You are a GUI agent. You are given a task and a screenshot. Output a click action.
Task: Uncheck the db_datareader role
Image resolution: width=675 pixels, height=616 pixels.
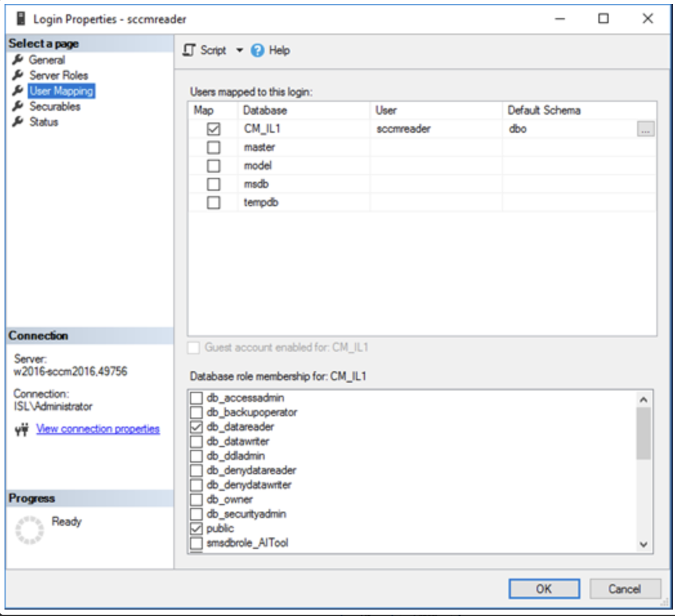tap(196, 427)
